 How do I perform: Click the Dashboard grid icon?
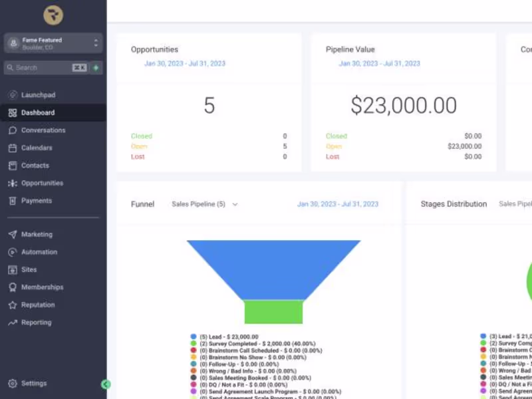click(x=13, y=112)
